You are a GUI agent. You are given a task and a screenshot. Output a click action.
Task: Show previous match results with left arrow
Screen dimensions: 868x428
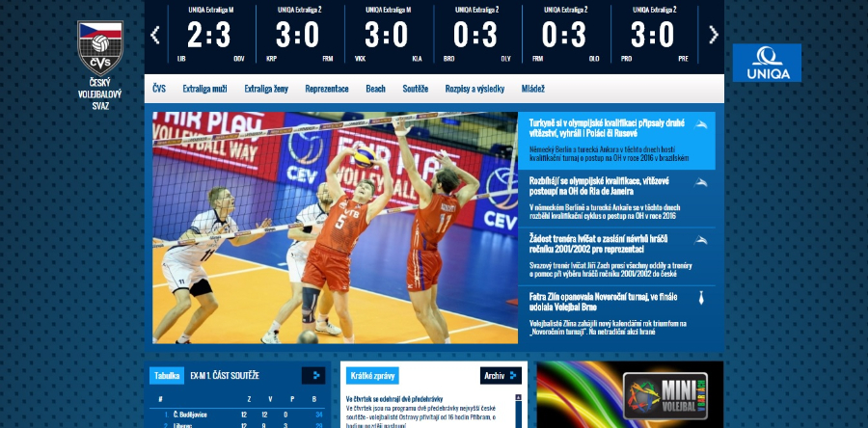(x=155, y=35)
